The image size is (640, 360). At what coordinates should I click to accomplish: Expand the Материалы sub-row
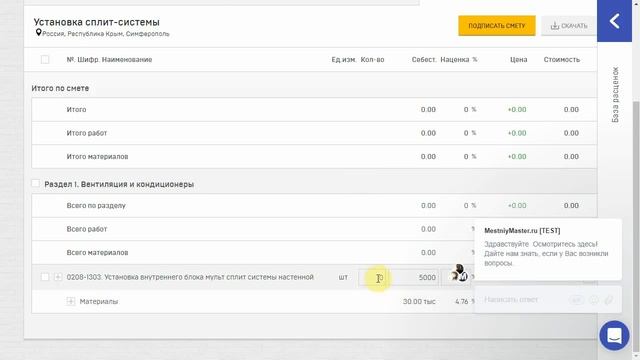(x=71, y=302)
